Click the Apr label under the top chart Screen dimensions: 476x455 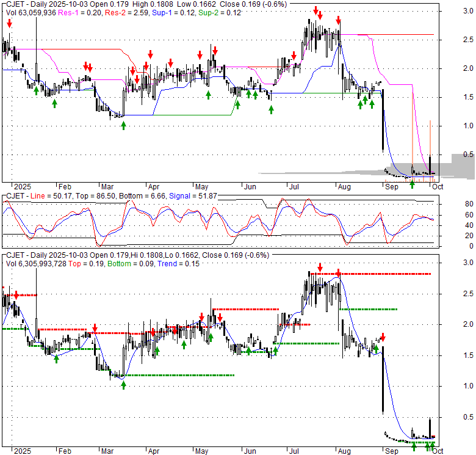pyautogui.click(x=154, y=186)
